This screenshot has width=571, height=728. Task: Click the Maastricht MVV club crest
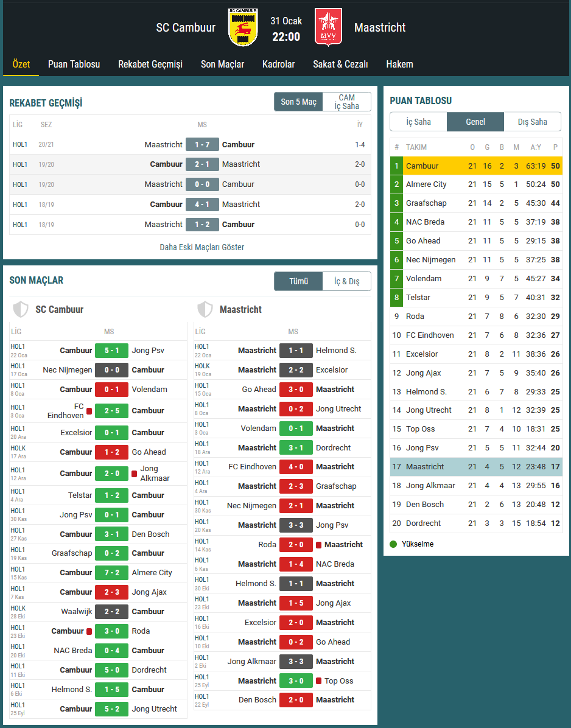click(328, 27)
